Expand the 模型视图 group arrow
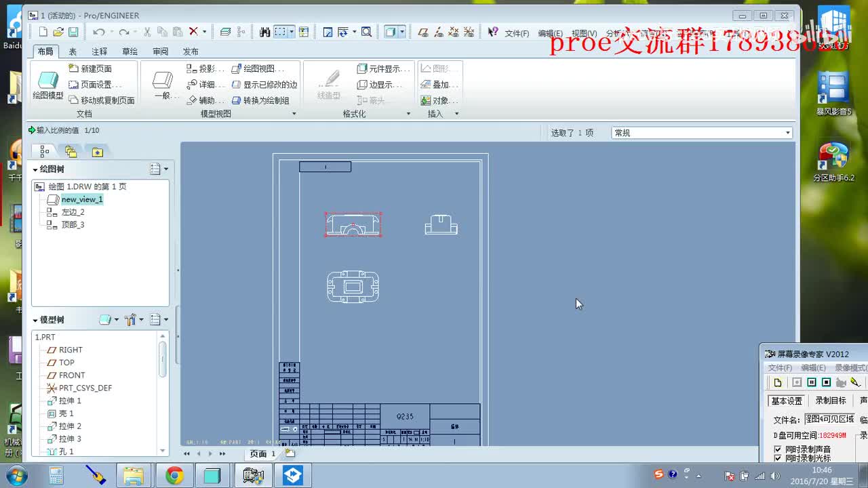Viewport: 868px width, 488px height. tap(294, 114)
